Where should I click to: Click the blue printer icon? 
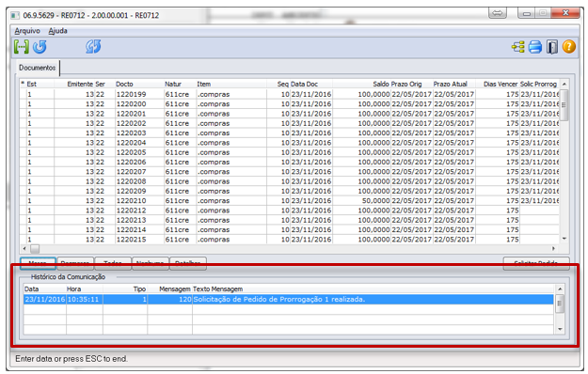coord(535,47)
